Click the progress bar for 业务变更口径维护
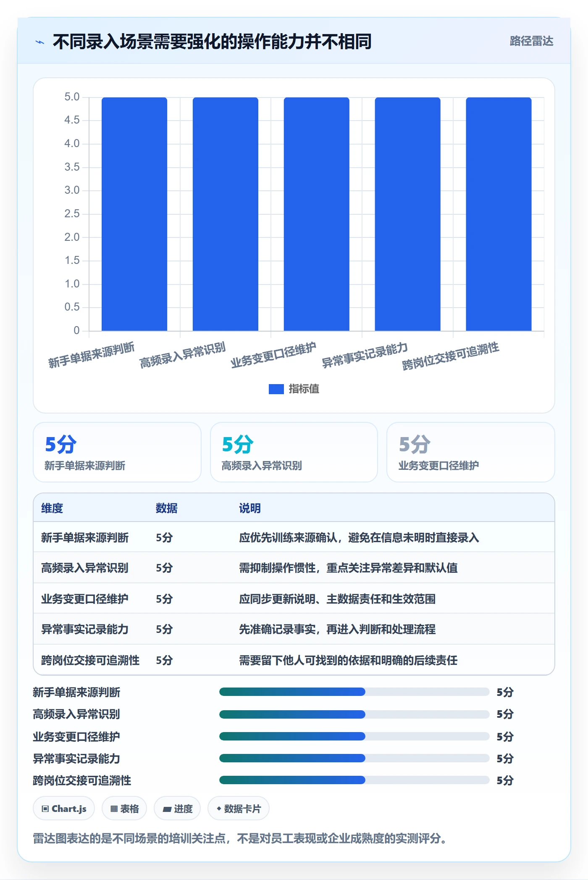The image size is (588, 880). point(354,736)
